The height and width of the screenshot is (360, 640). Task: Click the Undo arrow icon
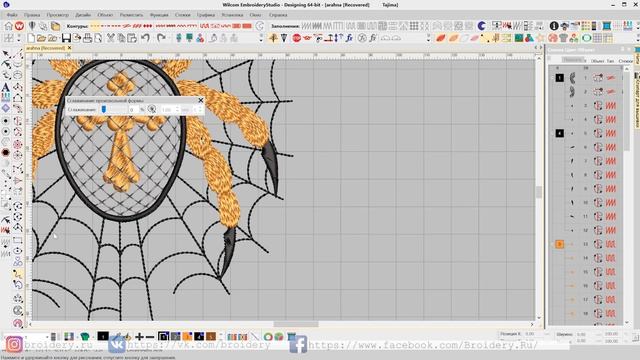coord(145,38)
